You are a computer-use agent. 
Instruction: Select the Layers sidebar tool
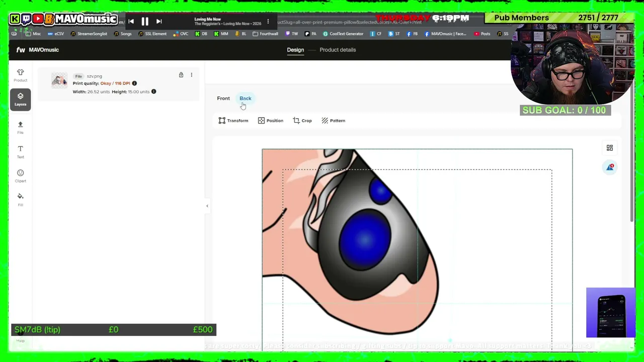(20, 99)
